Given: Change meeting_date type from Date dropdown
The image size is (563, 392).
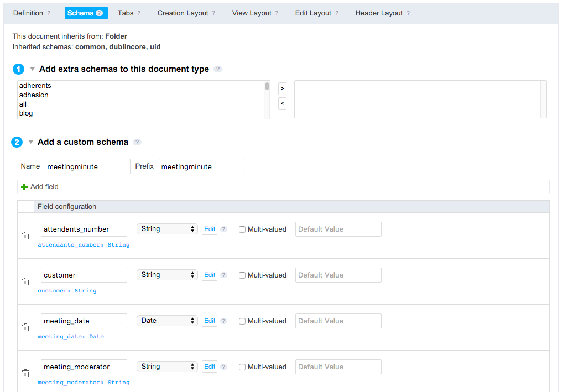Looking at the screenshot, I should pyautogui.click(x=167, y=321).
